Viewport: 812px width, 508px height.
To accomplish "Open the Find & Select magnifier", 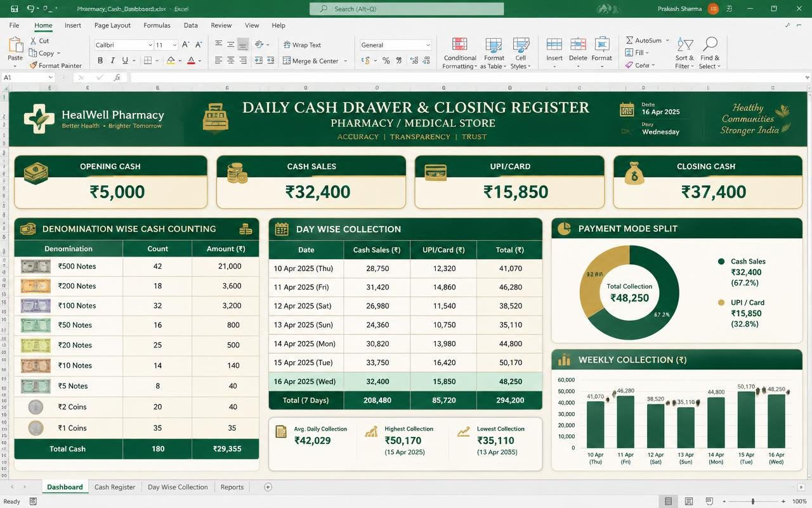I will [x=710, y=53].
